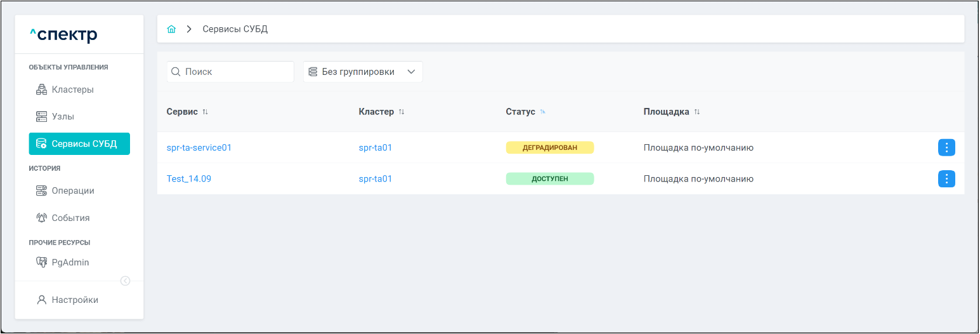Viewport: 980px width, 334px height.
Task: Expand the Без группировки dropdown
Action: tap(363, 72)
